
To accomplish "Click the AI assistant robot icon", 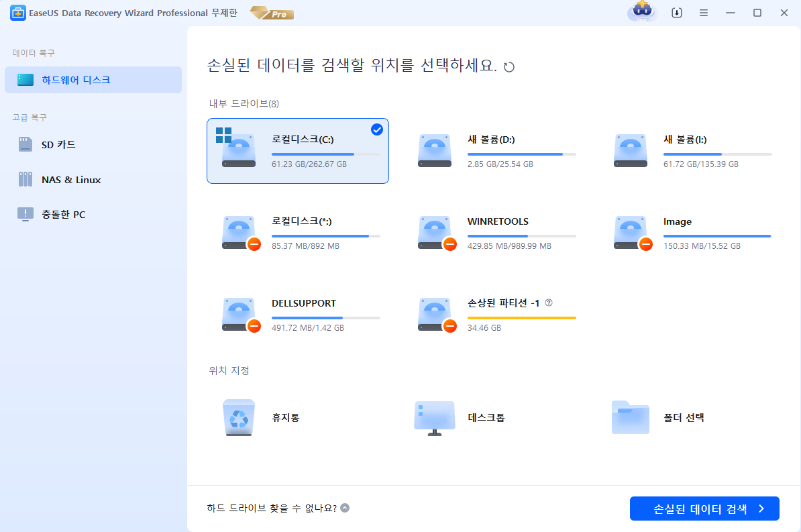I will tap(642, 12).
